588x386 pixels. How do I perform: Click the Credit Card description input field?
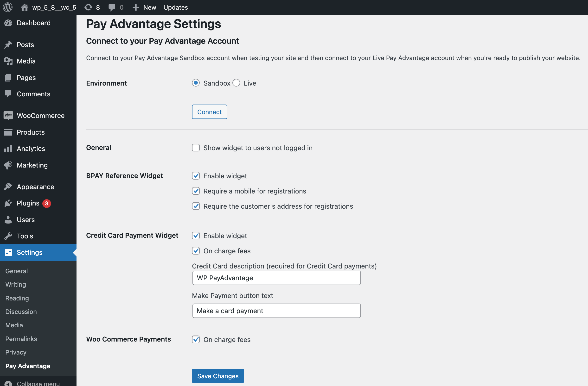click(276, 278)
